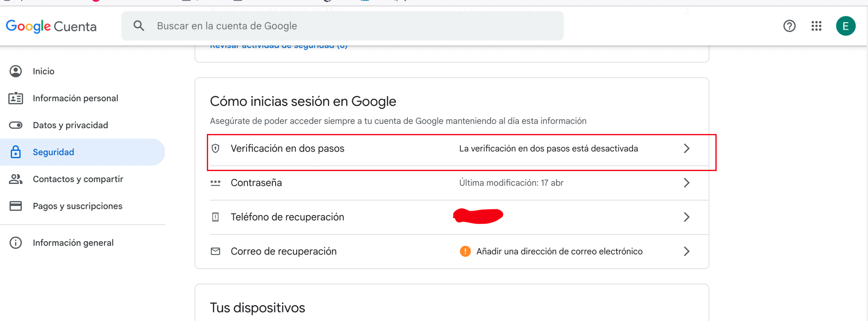
Task: Click Añadir una dirección de correo electrónico
Action: [559, 251]
